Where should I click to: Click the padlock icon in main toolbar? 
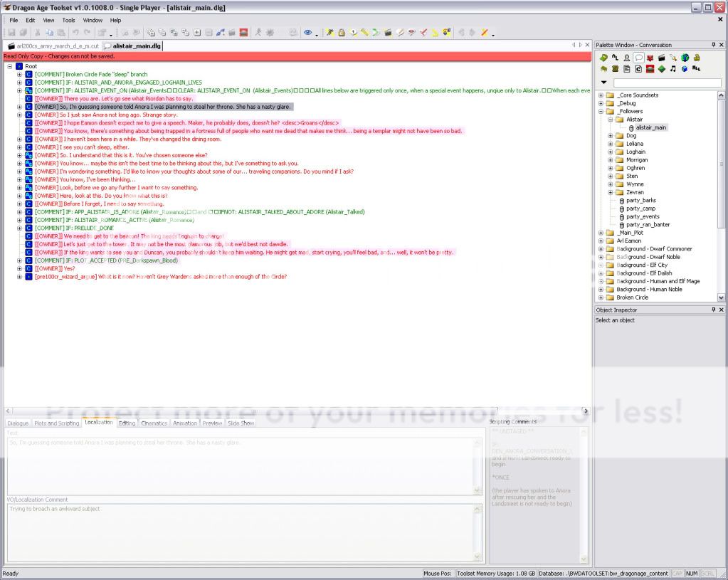[x=342, y=33]
